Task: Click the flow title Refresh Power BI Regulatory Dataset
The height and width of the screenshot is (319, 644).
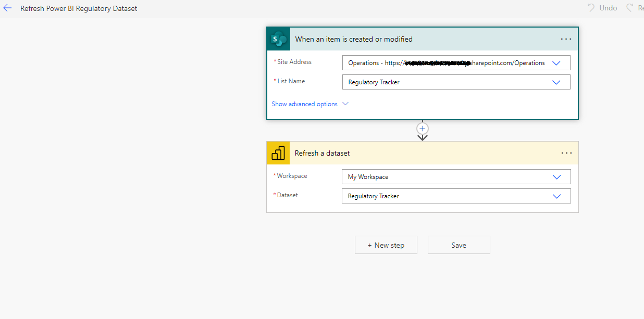Action: [x=79, y=8]
